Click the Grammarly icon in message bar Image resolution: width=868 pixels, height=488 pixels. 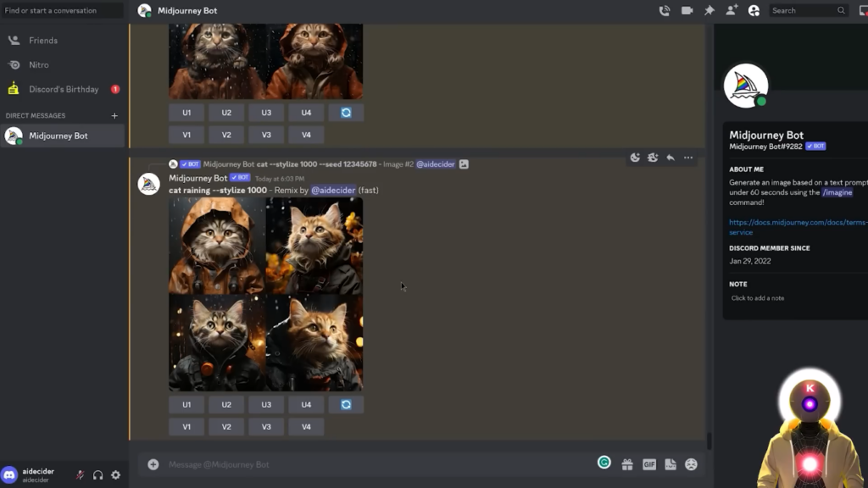(x=604, y=463)
